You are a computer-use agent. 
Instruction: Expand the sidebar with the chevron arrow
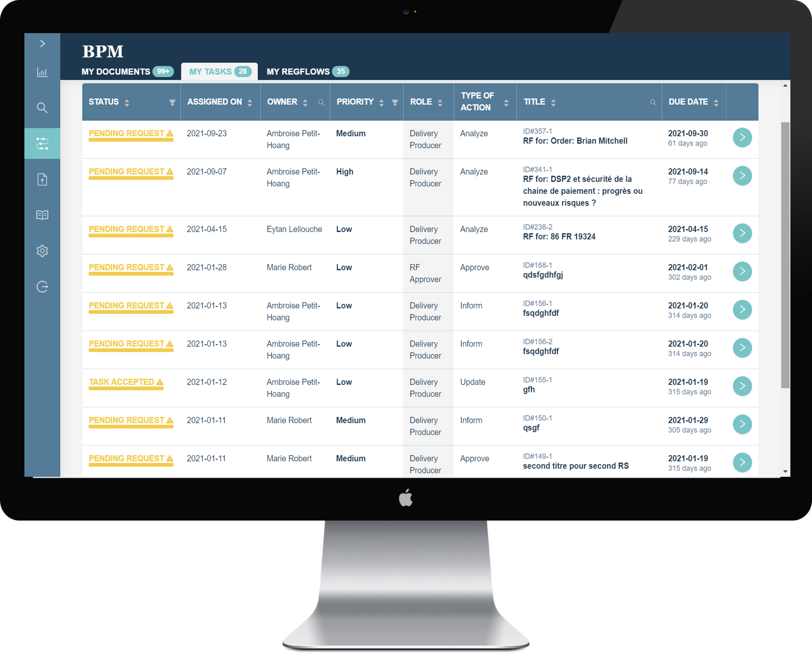click(x=42, y=44)
